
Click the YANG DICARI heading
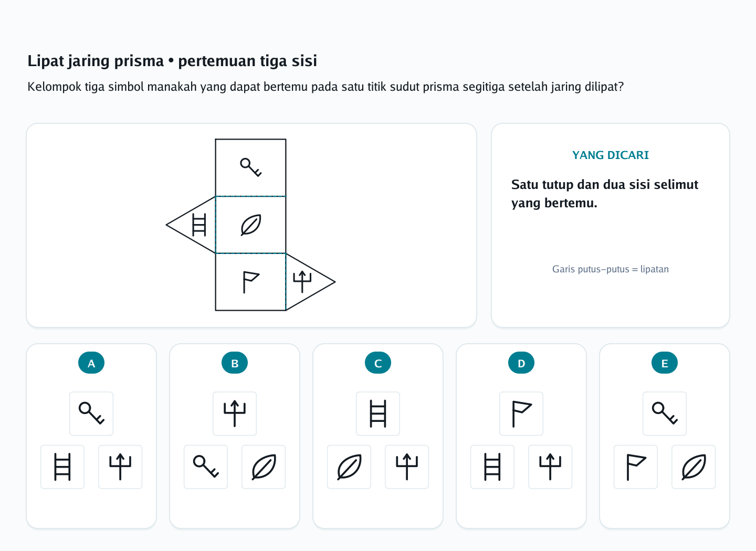611,155
